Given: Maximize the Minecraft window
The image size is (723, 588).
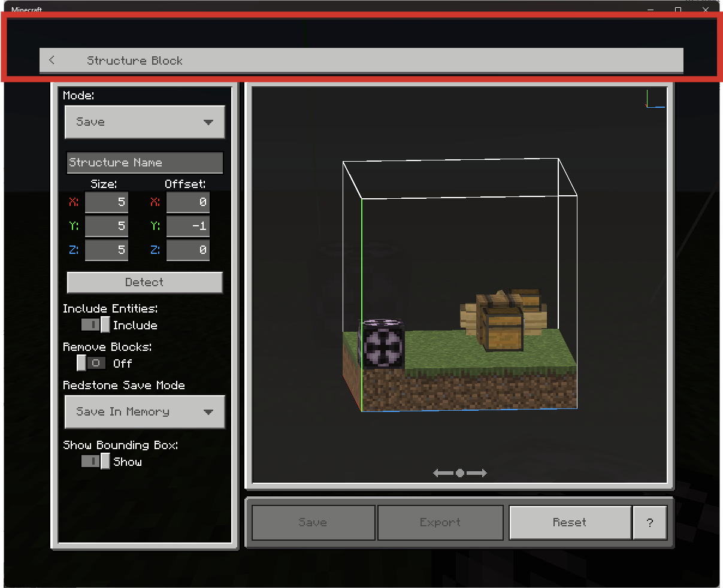Looking at the screenshot, I should point(678,10).
